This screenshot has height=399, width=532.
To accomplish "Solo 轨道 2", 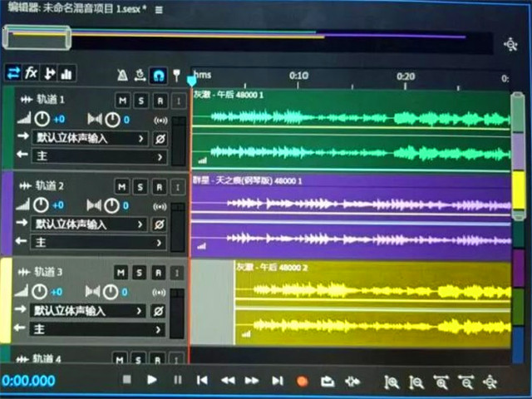I will point(140,185).
